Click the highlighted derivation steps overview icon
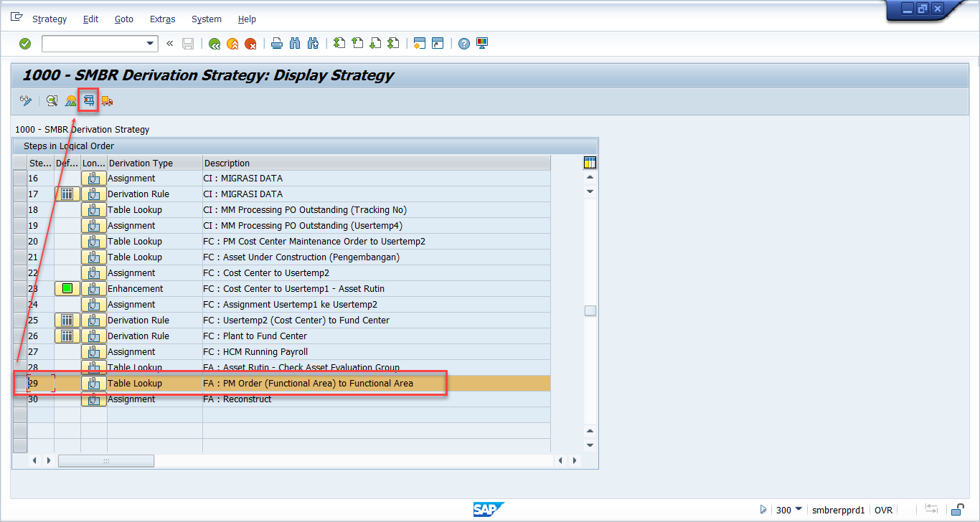 click(x=88, y=101)
